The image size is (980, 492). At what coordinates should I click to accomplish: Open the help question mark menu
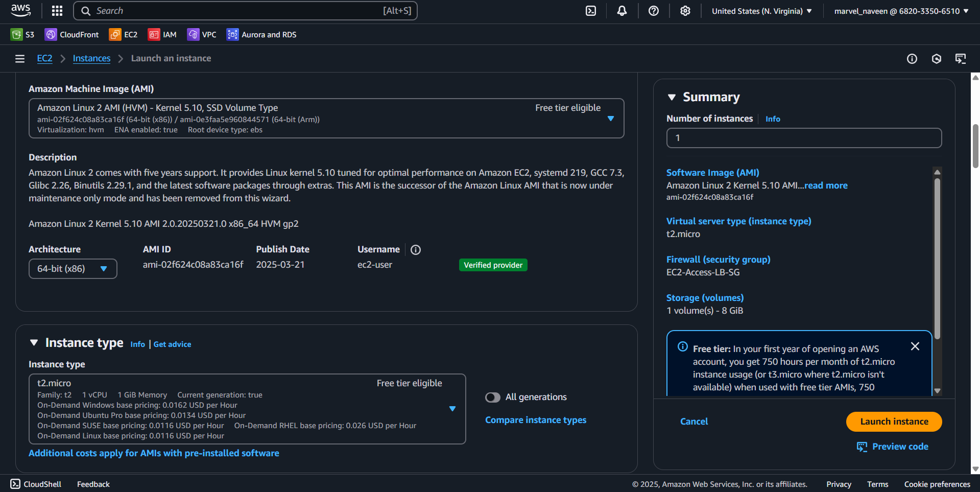point(654,11)
